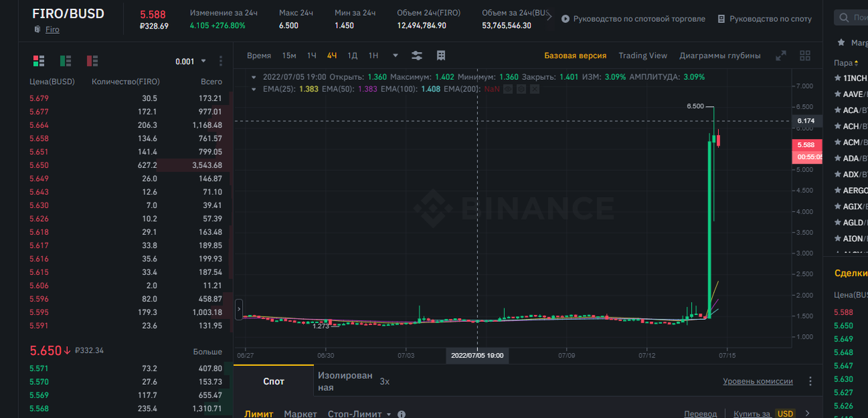Favorite the ADA pair star

838,159
